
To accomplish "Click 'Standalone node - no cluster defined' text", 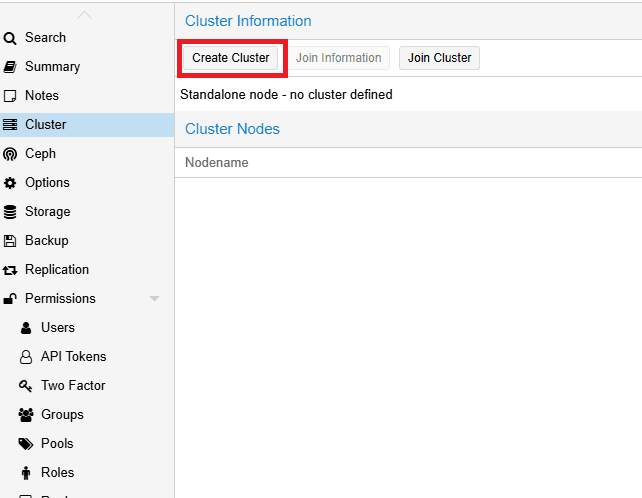I will pos(286,95).
